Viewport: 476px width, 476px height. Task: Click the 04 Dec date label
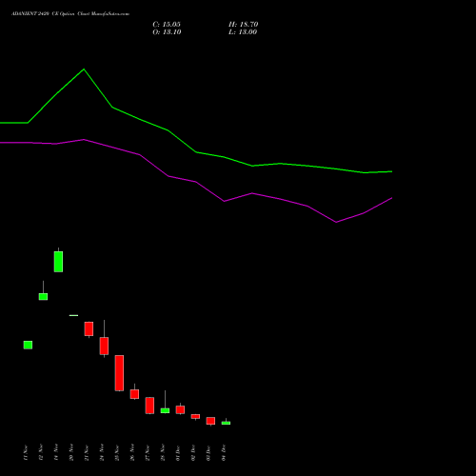(x=224, y=453)
